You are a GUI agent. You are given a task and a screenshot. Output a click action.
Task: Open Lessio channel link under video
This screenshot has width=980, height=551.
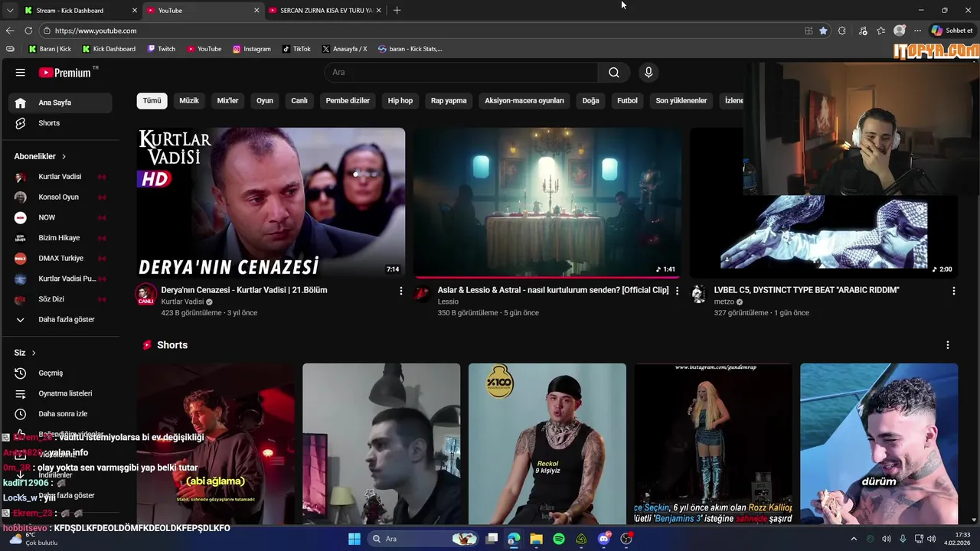448,302
